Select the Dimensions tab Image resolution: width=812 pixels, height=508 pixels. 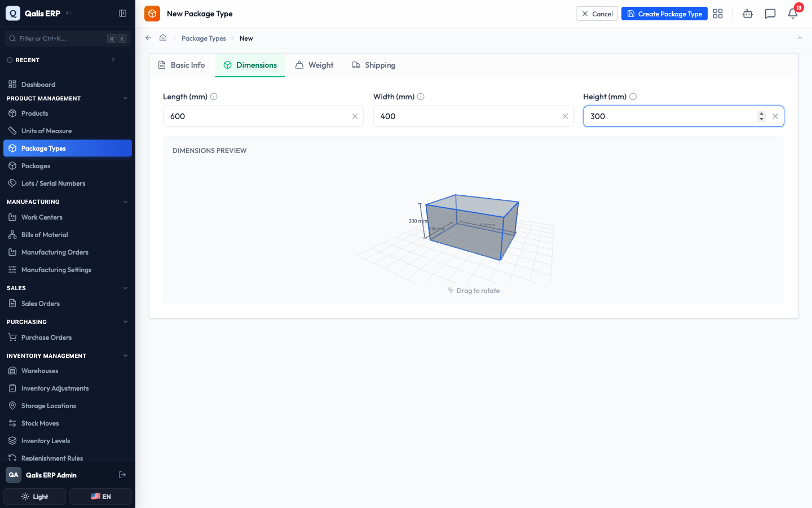(x=250, y=65)
